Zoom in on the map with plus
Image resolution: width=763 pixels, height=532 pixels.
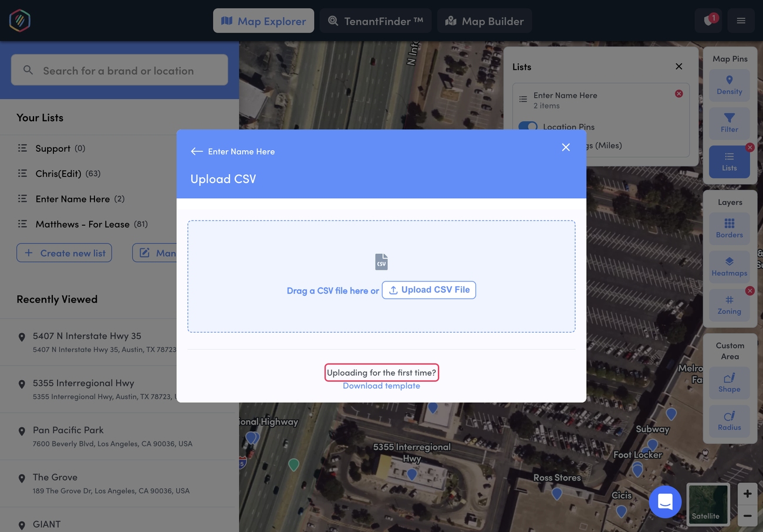747,494
